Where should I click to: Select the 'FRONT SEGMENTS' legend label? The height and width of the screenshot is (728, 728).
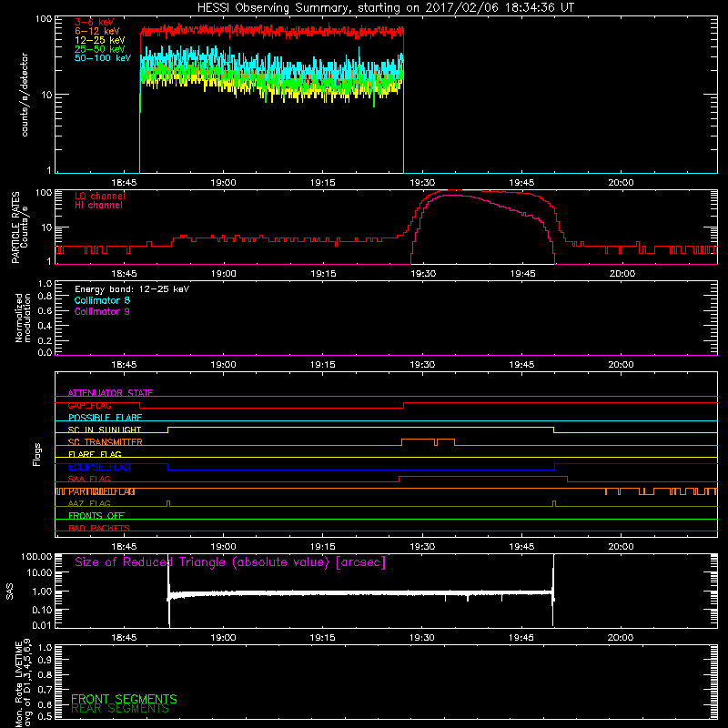pyautogui.click(x=124, y=699)
